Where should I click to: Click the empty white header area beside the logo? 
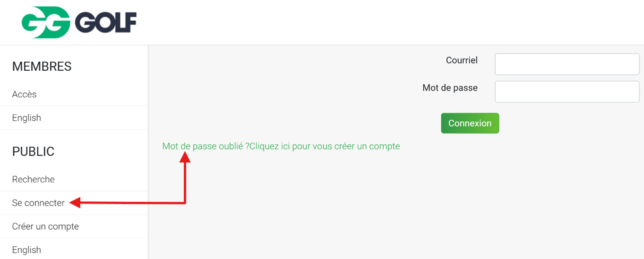pyautogui.click(x=387, y=22)
